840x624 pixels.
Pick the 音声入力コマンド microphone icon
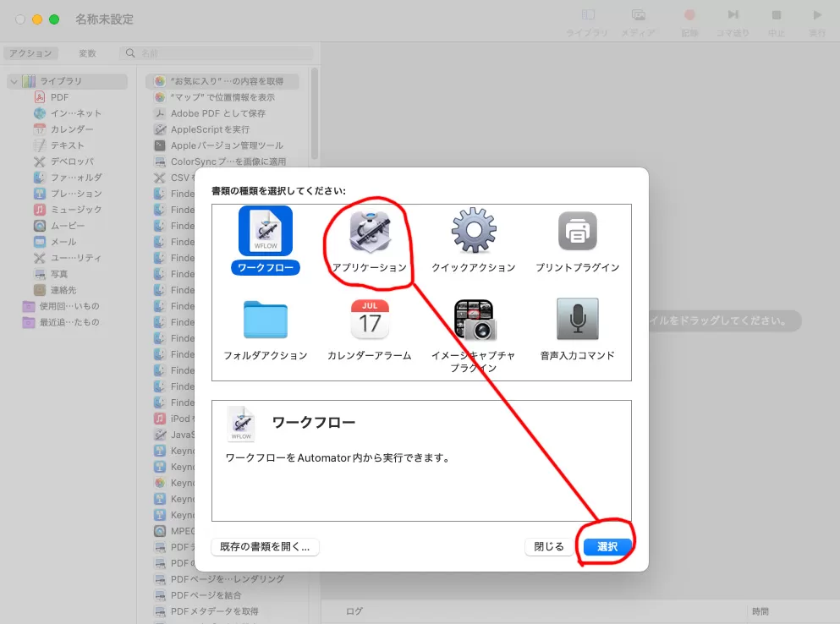click(577, 320)
